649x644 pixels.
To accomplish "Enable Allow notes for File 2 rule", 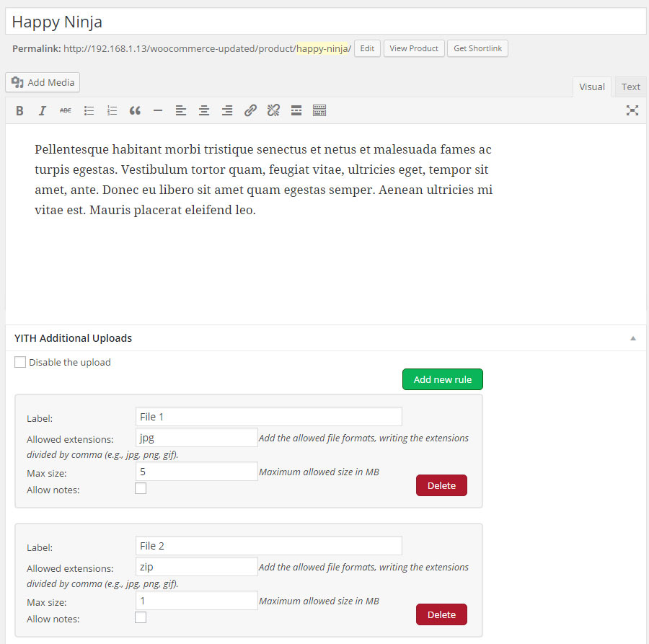I will click(x=141, y=617).
